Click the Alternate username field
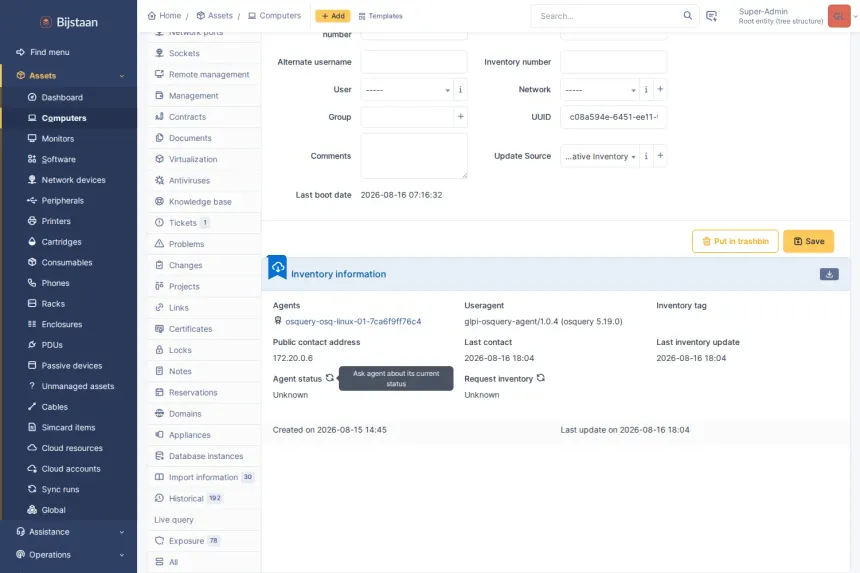Screen dimensions: 860x573 click(x=414, y=62)
